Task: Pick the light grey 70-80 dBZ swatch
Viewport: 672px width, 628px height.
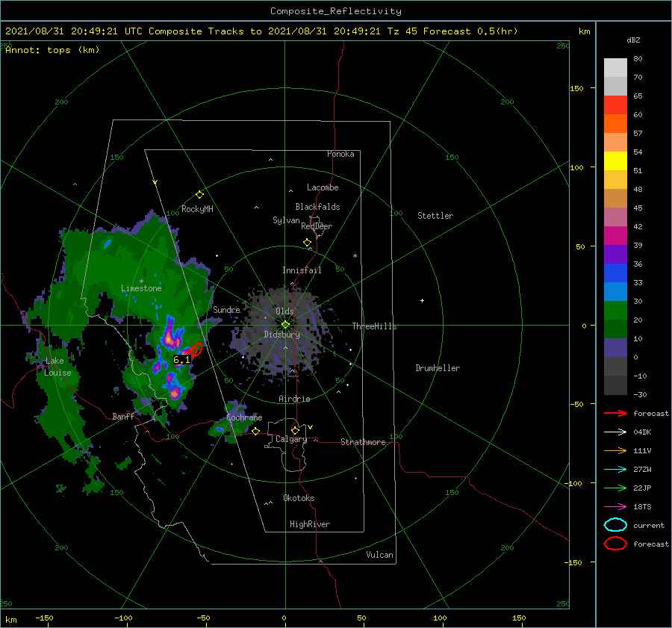Action: (615, 68)
